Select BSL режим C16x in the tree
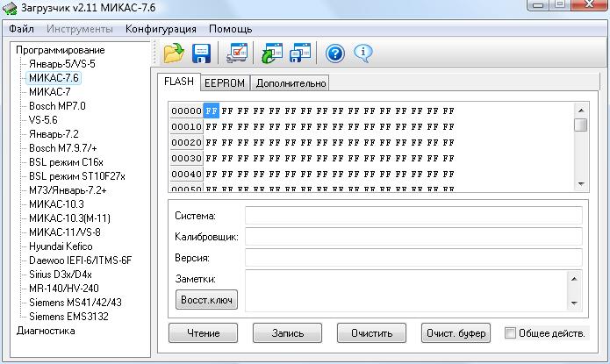Image resolution: width=610 pixels, height=364 pixels. pyautogui.click(x=66, y=162)
